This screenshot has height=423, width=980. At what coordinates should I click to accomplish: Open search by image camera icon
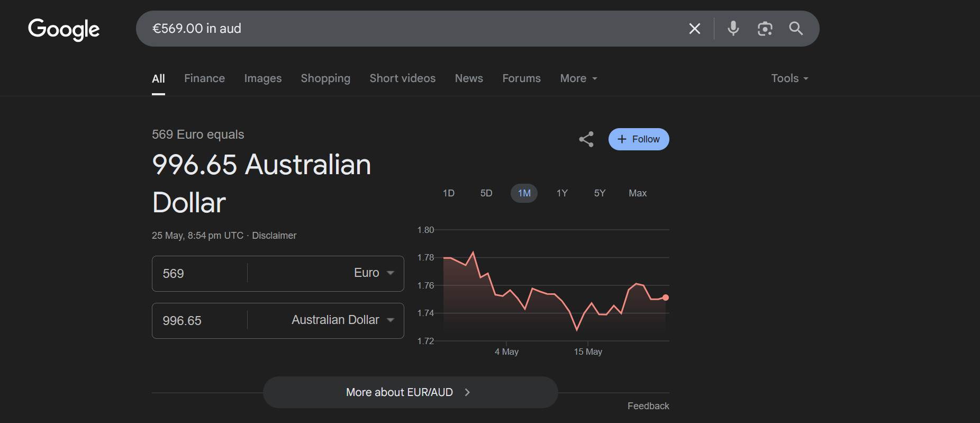pos(765,29)
